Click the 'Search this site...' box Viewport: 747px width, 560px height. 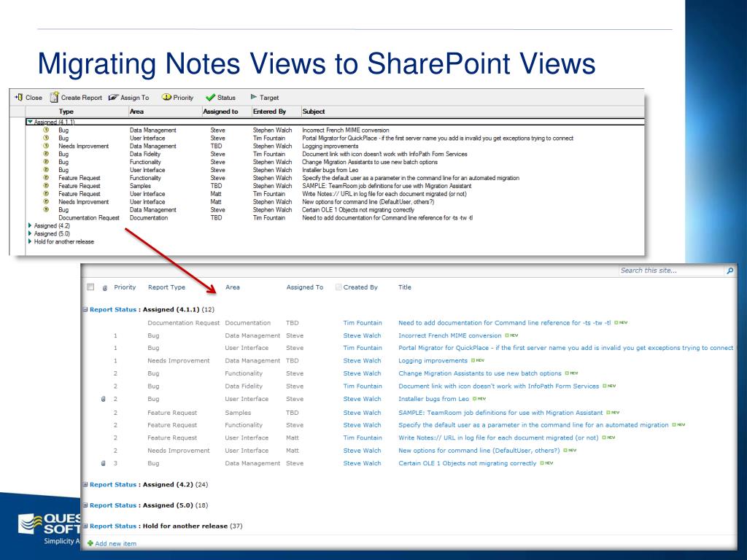click(671, 271)
